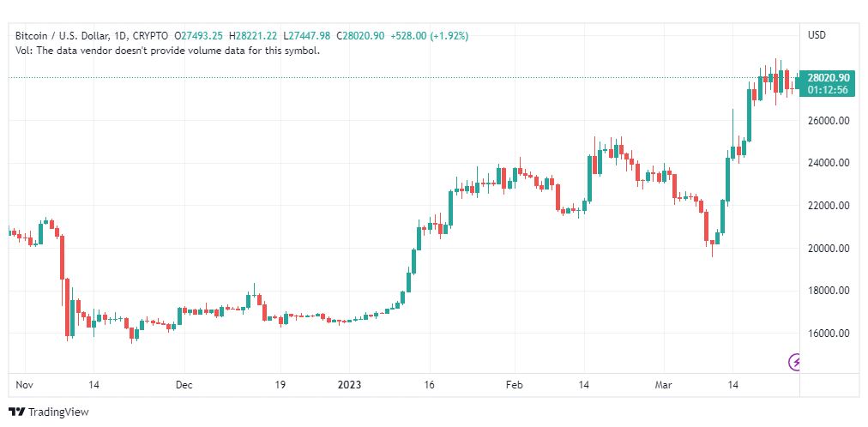Click the Nov label on time axis
The image size is (868, 427).
(x=23, y=385)
